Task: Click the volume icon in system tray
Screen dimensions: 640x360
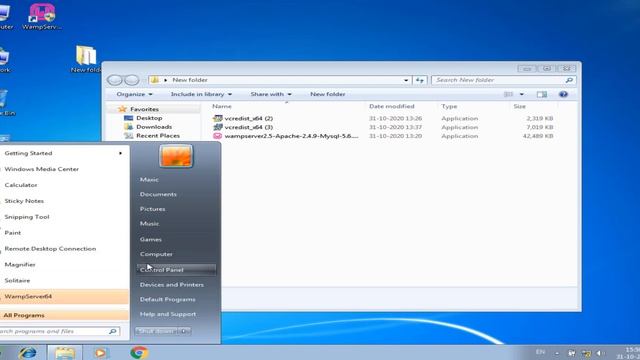Action: pos(600,353)
